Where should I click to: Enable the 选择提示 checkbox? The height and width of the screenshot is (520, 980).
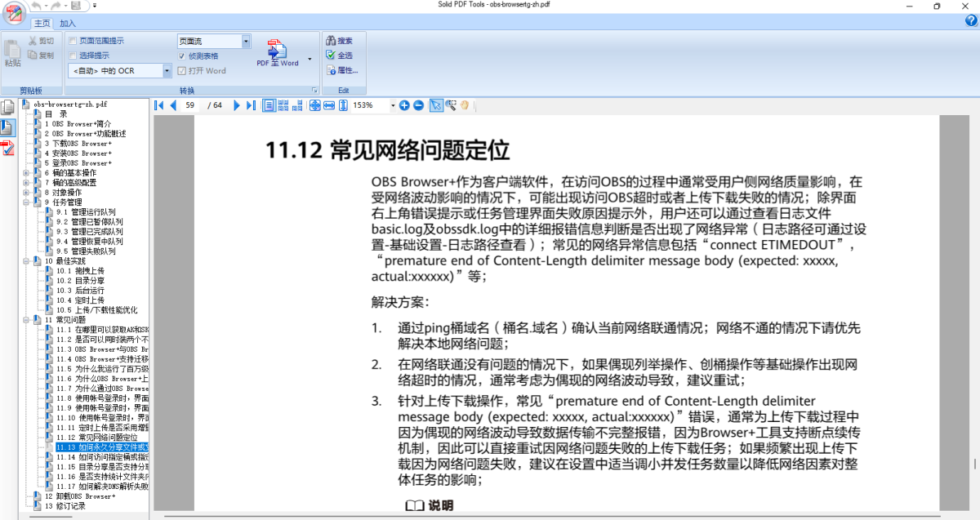point(73,56)
